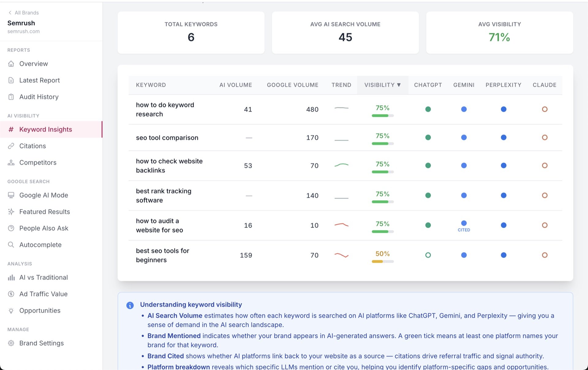Select keyword 'seo tool comparison'

pyautogui.click(x=167, y=138)
